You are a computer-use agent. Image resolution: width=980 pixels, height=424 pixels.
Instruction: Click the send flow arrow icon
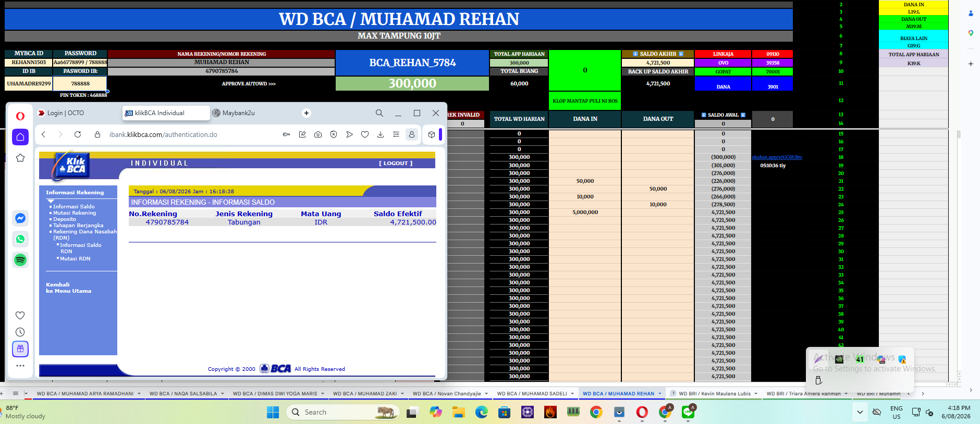click(349, 134)
